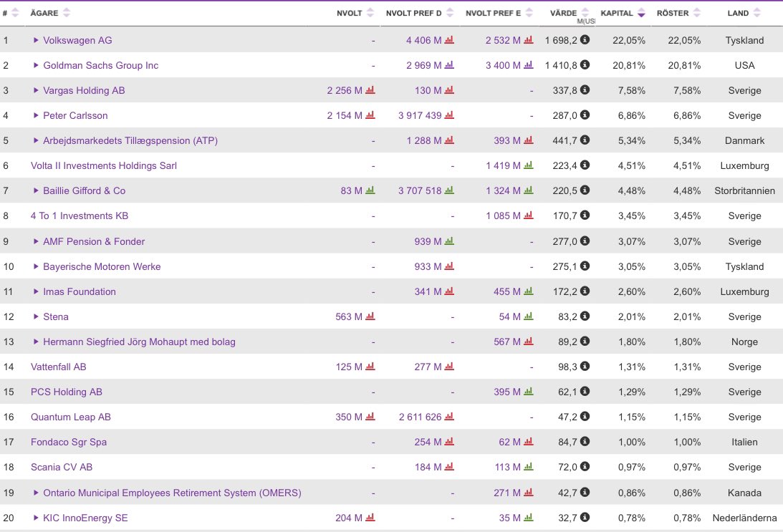Open chart icon beside KIC InnoEnergy 204 M
This screenshot has width=783, height=532.
[x=370, y=518]
